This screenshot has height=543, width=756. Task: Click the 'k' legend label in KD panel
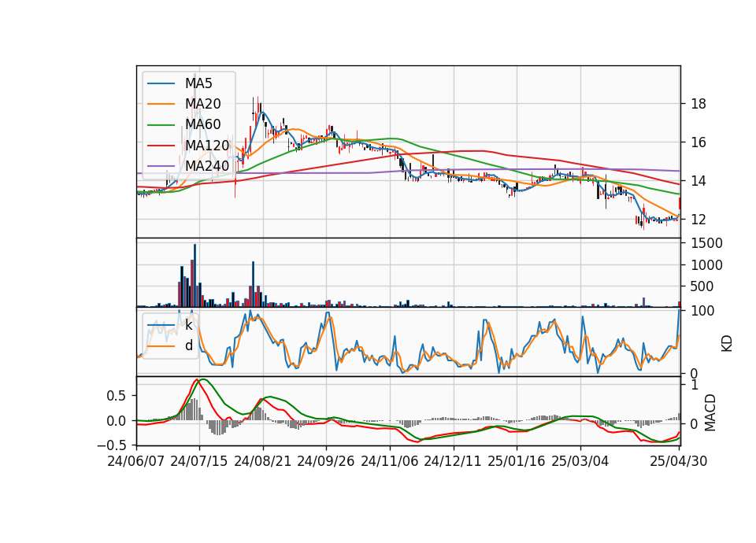[x=188, y=325]
